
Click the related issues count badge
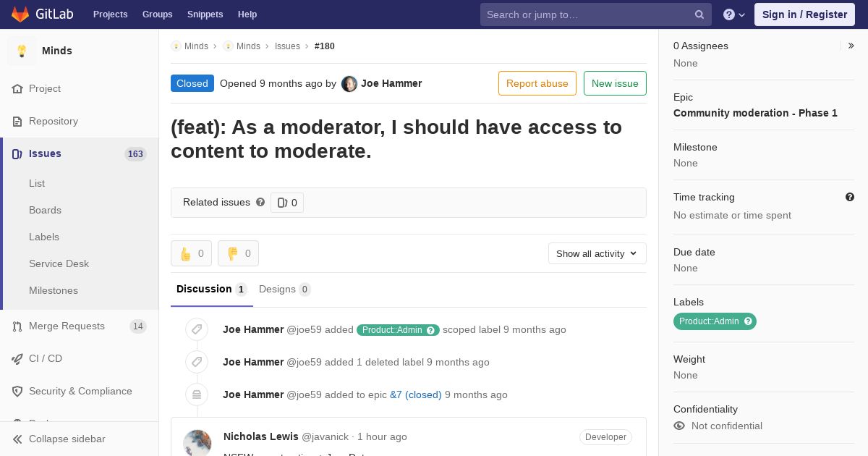point(287,203)
